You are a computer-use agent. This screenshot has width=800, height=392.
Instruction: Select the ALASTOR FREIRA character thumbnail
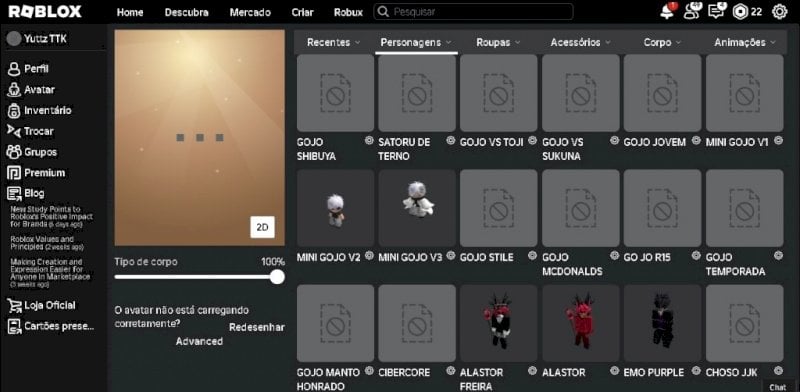coord(498,324)
